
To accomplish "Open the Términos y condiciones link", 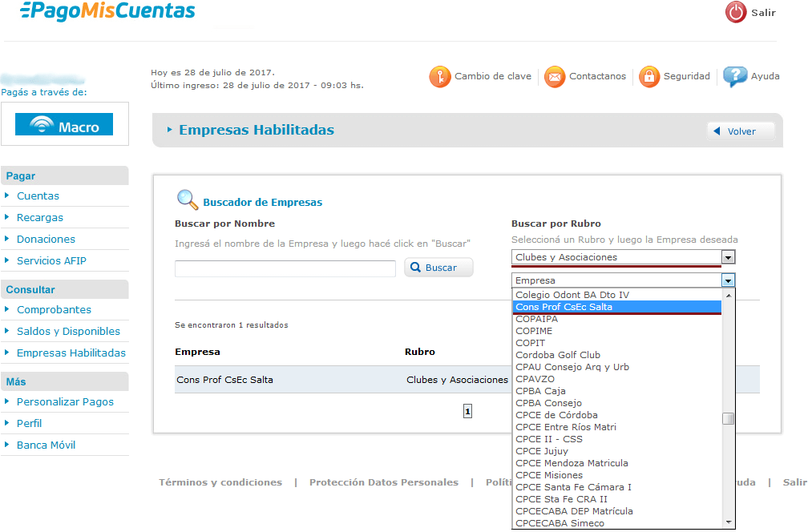I will (x=220, y=482).
